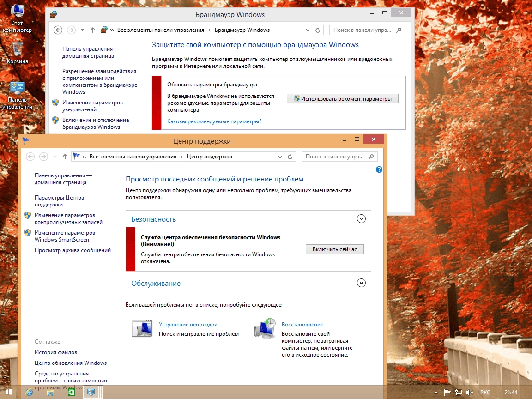The image size is (532, 399).
Task: Open Средство устранения проблем с совместимостью link
Action: coord(71,381)
